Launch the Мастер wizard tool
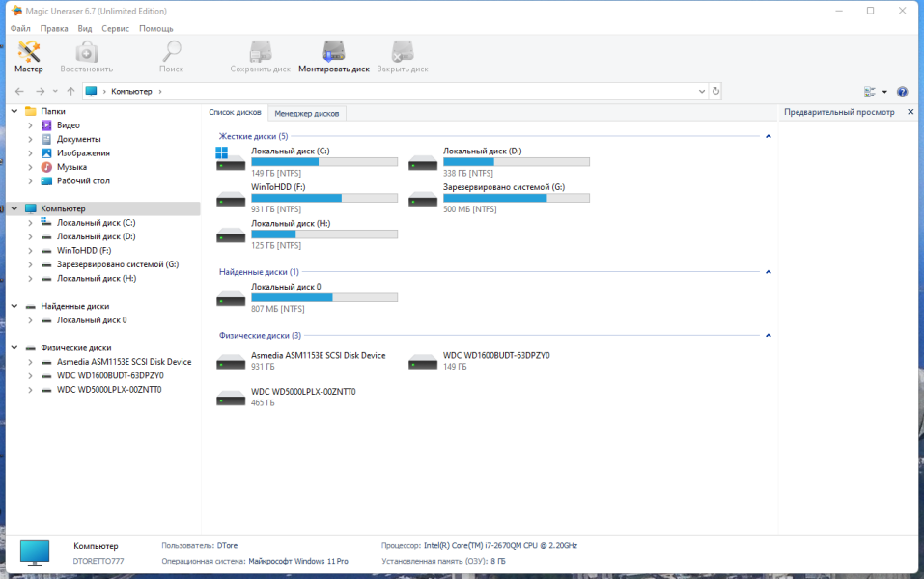 click(28, 57)
